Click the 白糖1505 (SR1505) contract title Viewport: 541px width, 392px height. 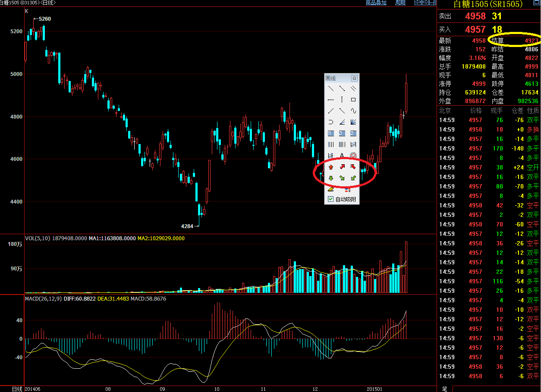pos(488,4)
